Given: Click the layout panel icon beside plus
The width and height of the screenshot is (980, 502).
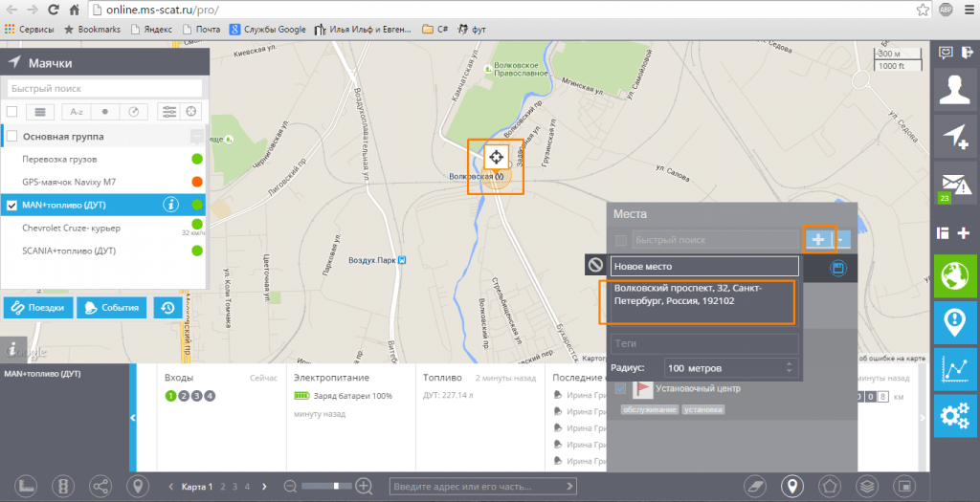Looking at the screenshot, I should click(943, 233).
